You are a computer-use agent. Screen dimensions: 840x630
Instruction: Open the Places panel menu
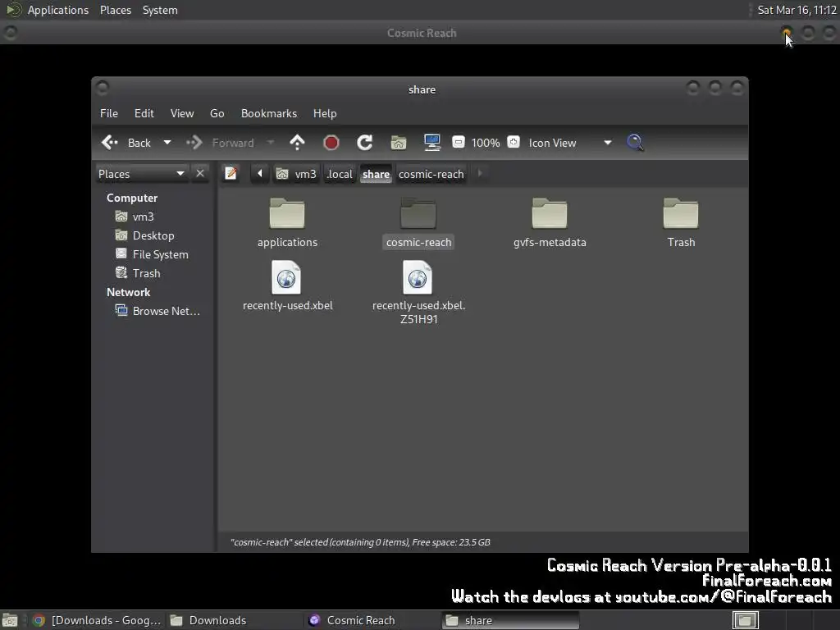[x=115, y=10]
